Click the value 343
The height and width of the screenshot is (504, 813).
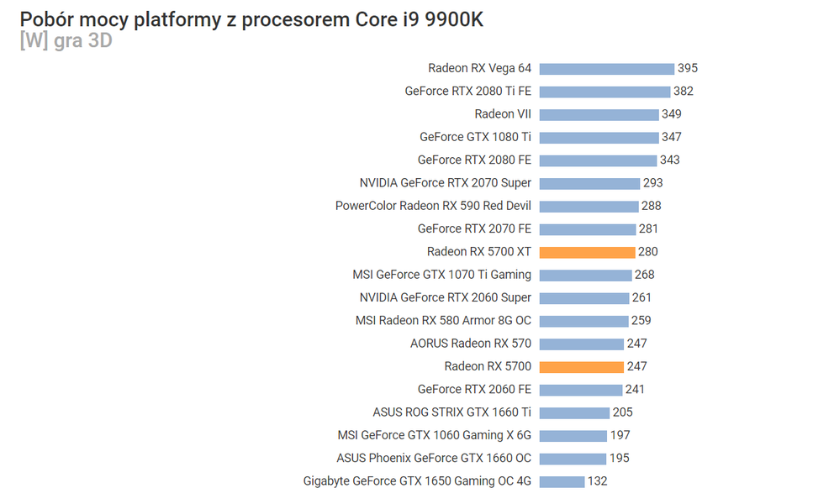(x=670, y=160)
